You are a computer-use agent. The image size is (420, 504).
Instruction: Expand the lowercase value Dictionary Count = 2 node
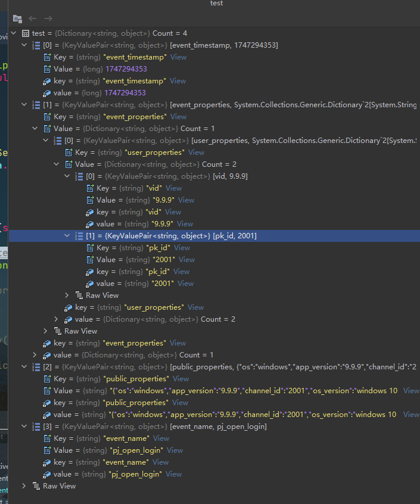[x=56, y=319]
